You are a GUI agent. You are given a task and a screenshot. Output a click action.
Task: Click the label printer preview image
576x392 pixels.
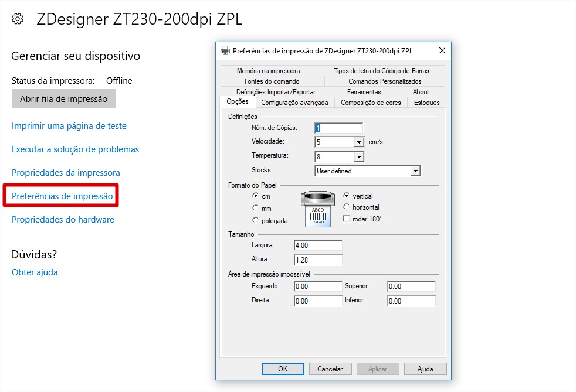[x=318, y=209]
